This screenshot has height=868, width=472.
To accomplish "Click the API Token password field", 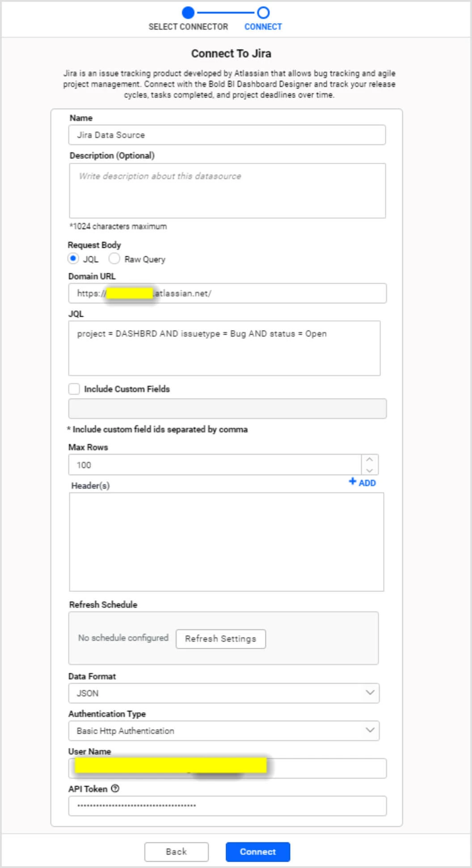I will [x=227, y=805].
